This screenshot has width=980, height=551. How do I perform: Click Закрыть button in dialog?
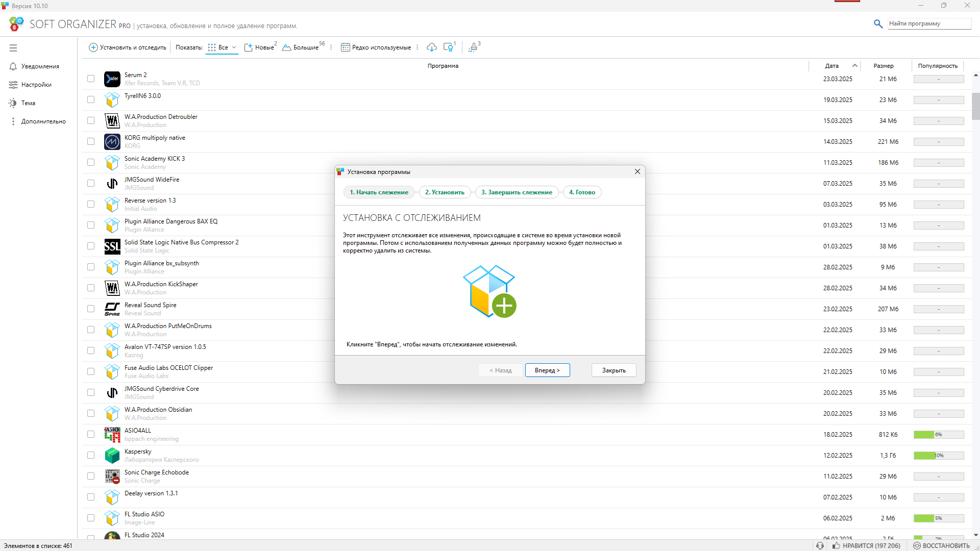614,370
